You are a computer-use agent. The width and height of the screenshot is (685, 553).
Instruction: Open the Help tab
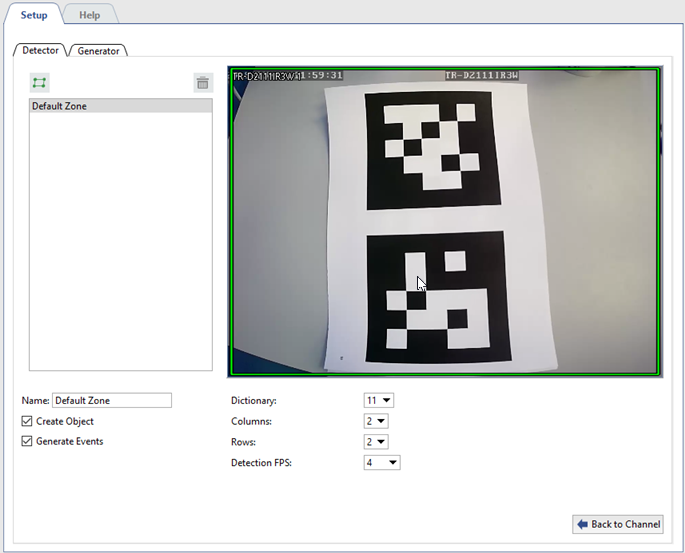pyautogui.click(x=89, y=14)
